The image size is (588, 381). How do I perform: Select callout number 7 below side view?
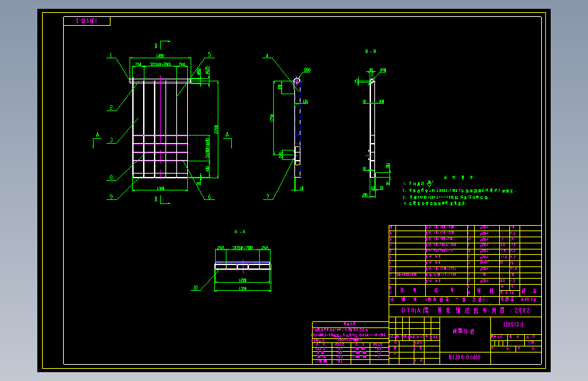(x=268, y=197)
